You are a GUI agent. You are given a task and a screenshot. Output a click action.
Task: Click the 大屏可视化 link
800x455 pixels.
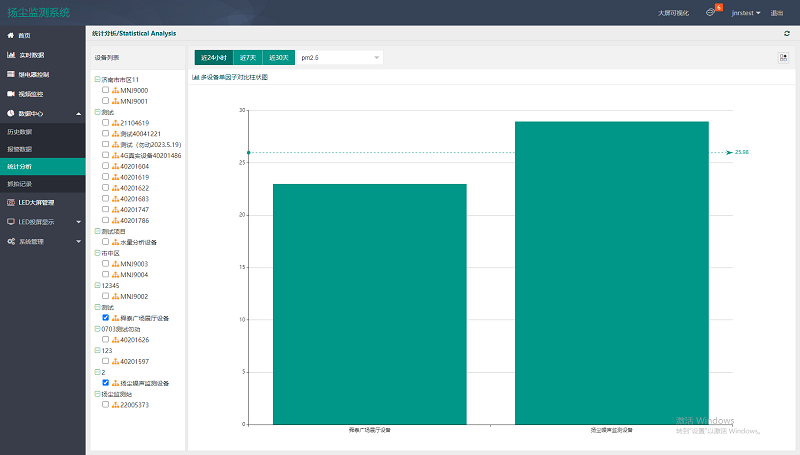click(673, 13)
